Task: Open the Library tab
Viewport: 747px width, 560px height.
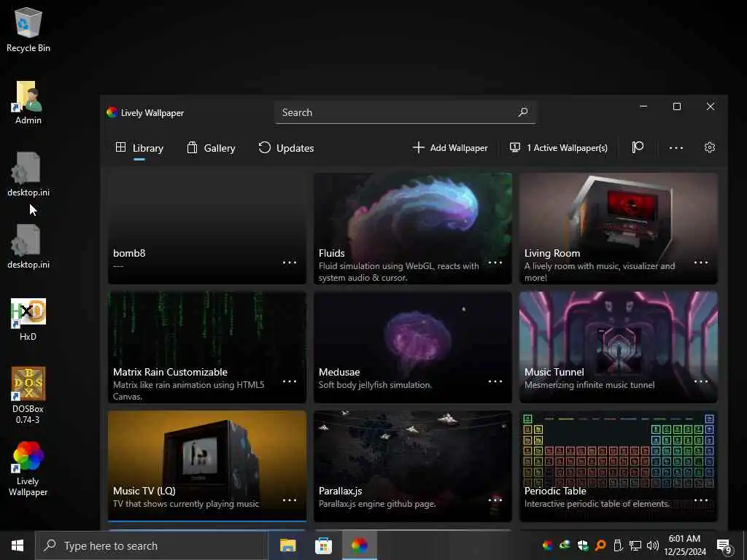Action: point(139,148)
